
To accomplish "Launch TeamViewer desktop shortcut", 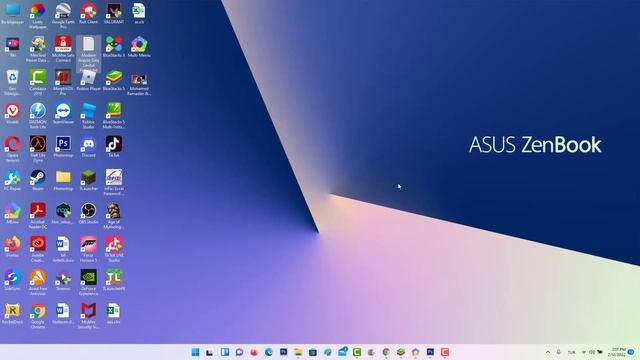I will point(63,113).
